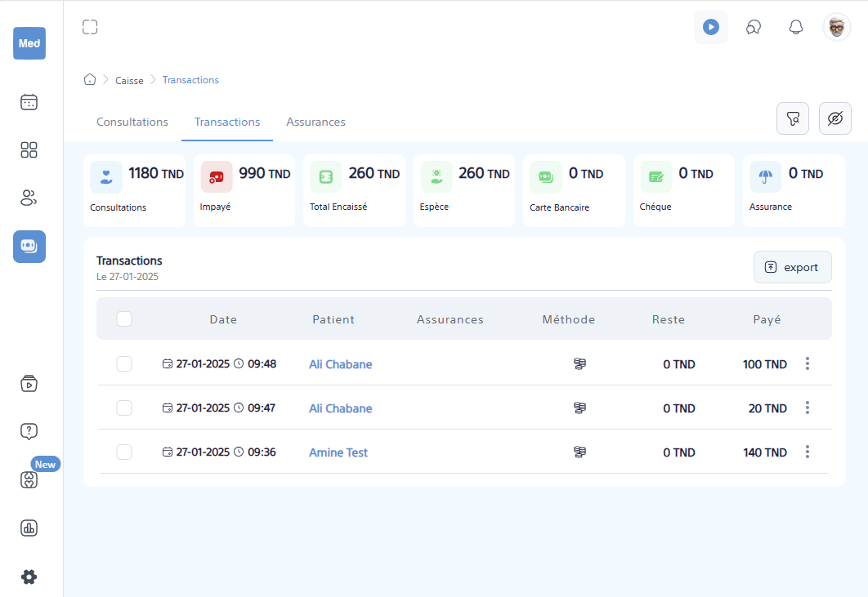Click the notifications bell icon
Viewport: 868px width, 597px height.
795,26
